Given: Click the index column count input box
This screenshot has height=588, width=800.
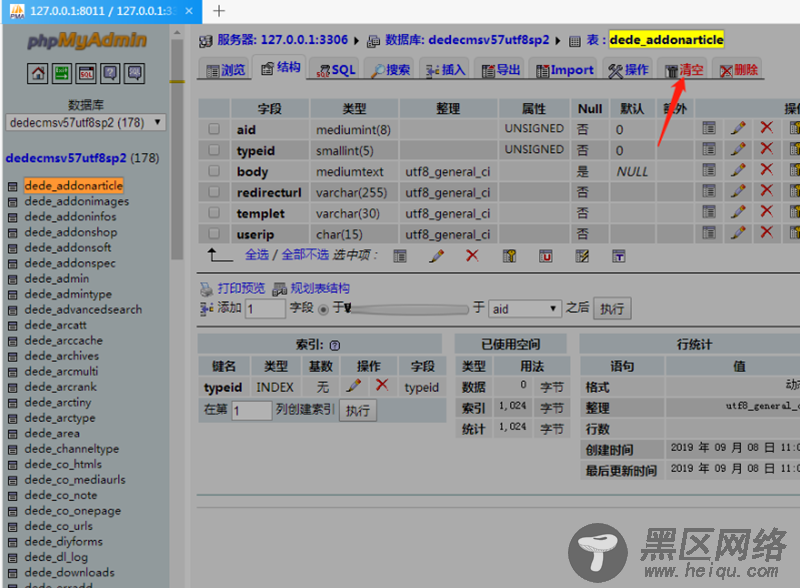Looking at the screenshot, I should coord(252,410).
